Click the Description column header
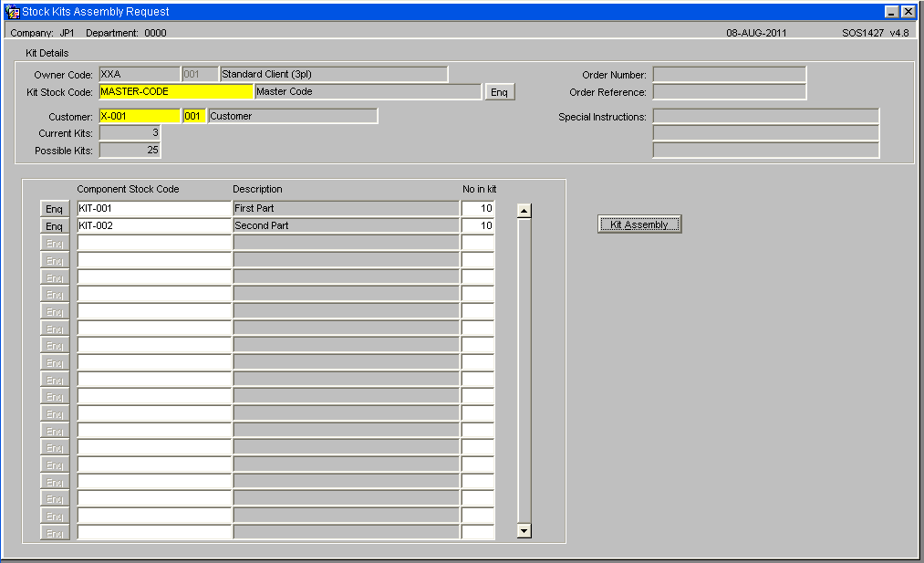This screenshot has width=924, height=563. tap(257, 189)
